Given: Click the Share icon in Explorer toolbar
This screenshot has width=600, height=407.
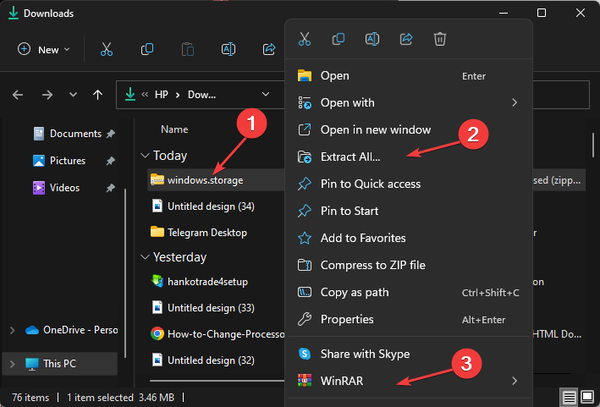Looking at the screenshot, I should click(269, 49).
